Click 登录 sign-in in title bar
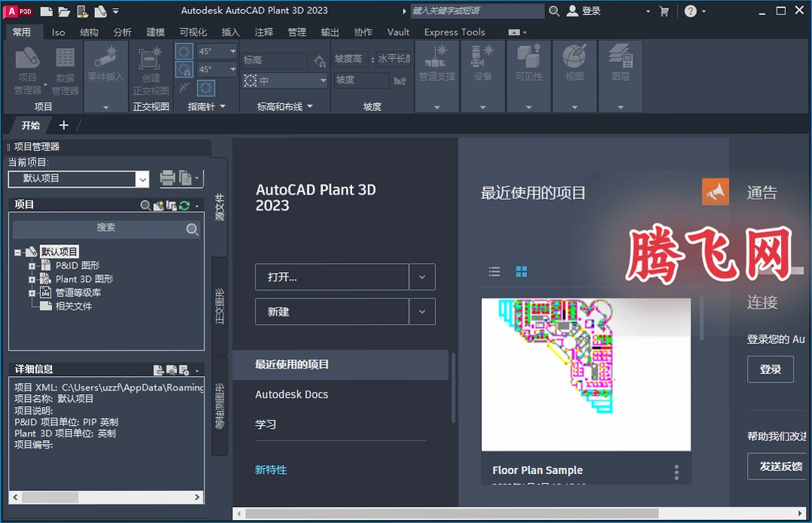The image size is (812, 523). click(584, 11)
